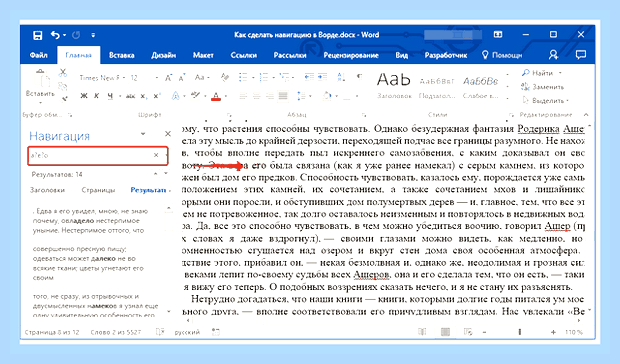Toggle strikethrough formatting (abc)

(130, 96)
